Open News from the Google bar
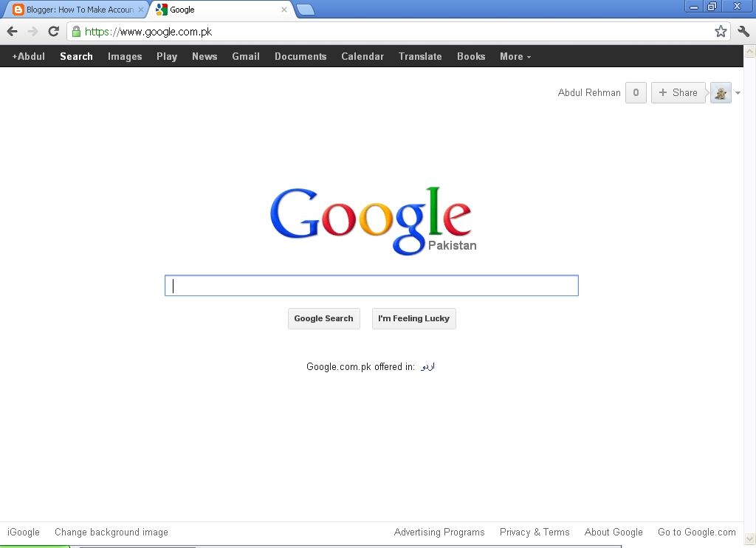The height and width of the screenshot is (548, 756). [x=205, y=56]
